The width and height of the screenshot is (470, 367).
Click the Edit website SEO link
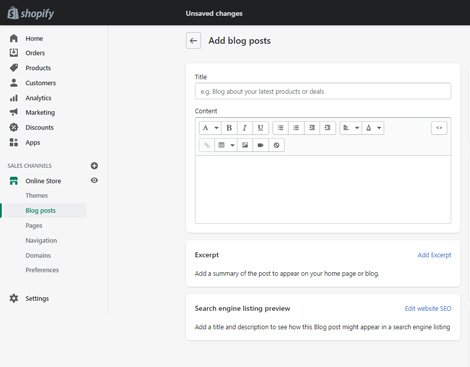click(x=428, y=308)
